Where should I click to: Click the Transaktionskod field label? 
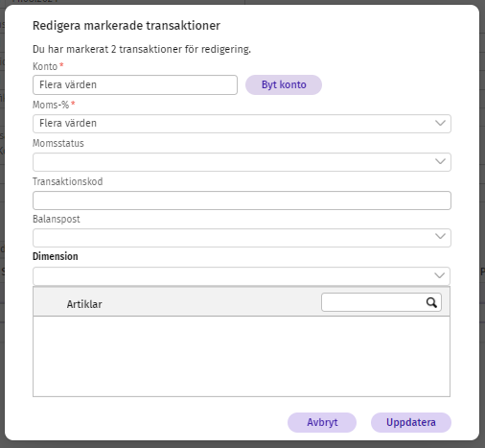[68, 181]
